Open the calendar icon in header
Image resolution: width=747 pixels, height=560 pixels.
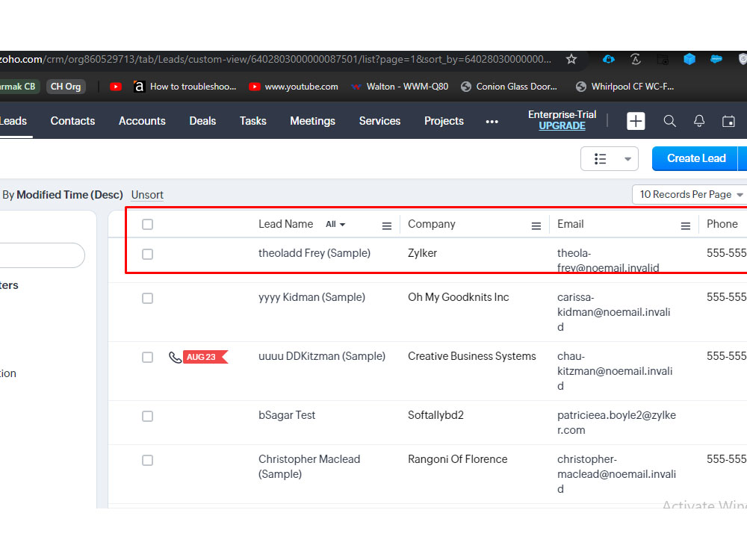pyautogui.click(x=728, y=121)
